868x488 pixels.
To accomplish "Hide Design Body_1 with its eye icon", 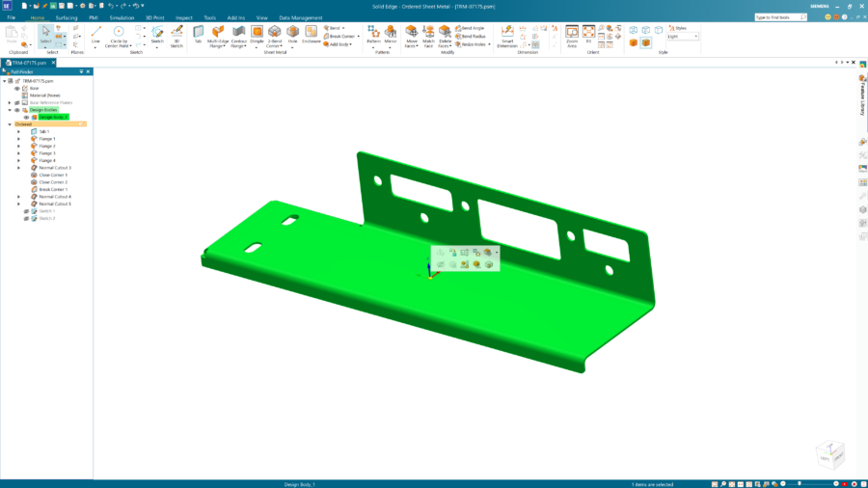I will (26, 117).
